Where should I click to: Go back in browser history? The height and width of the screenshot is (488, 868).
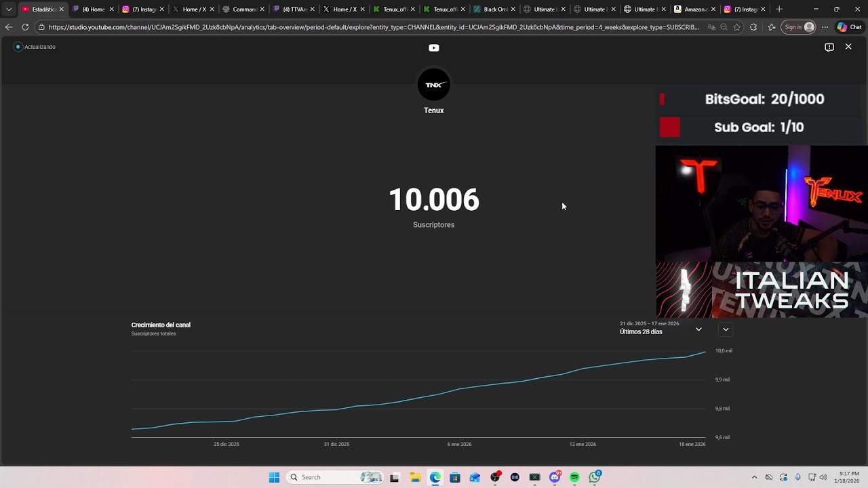[x=9, y=27]
